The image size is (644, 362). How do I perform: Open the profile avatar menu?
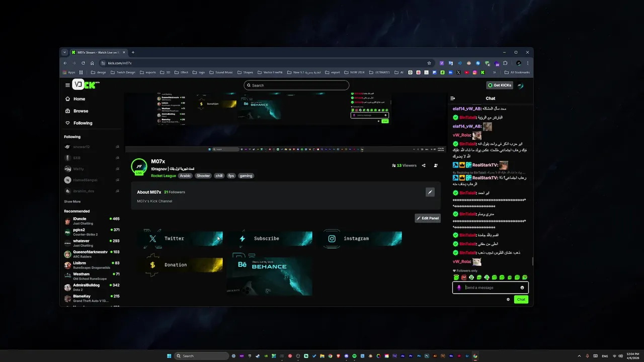tap(520, 85)
